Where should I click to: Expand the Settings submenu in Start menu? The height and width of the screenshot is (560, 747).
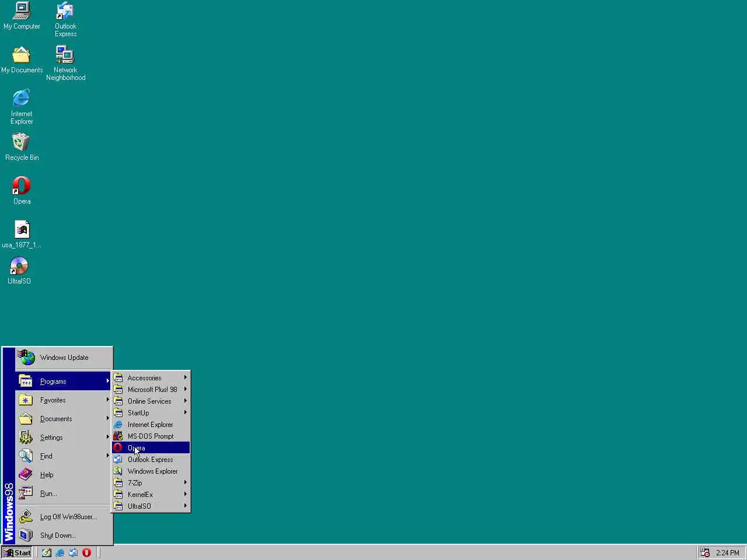64,437
